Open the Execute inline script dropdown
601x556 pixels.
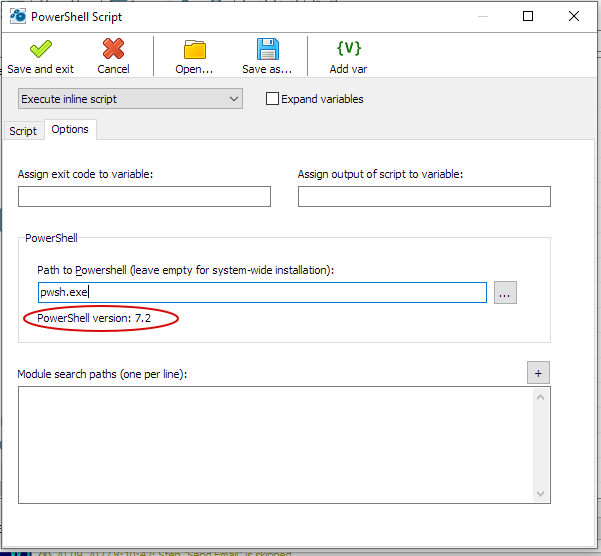(130, 99)
